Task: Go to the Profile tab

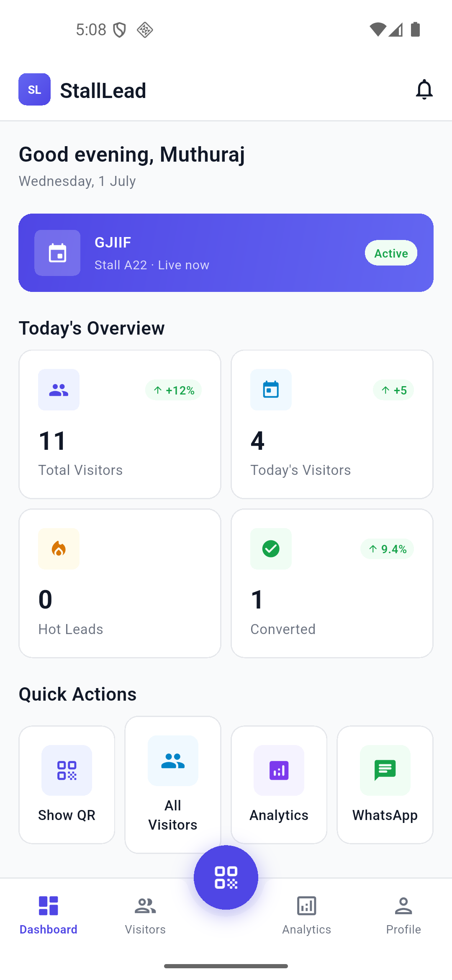Action: (403, 916)
